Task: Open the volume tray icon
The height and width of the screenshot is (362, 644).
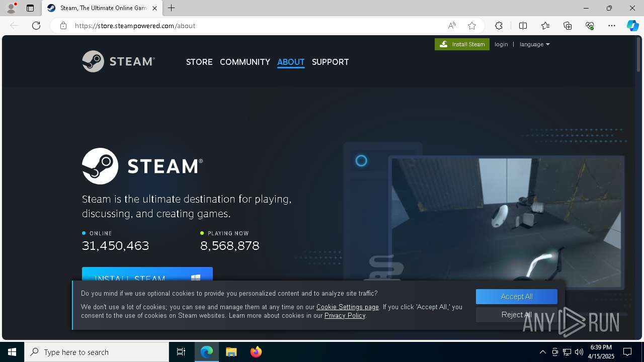Action: tap(579, 352)
